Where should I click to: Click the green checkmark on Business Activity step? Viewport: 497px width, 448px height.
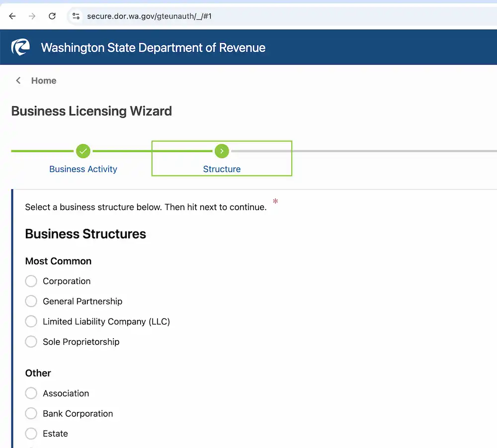tap(83, 151)
